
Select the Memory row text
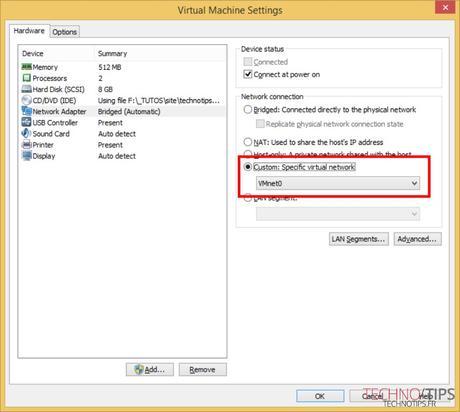[45, 67]
